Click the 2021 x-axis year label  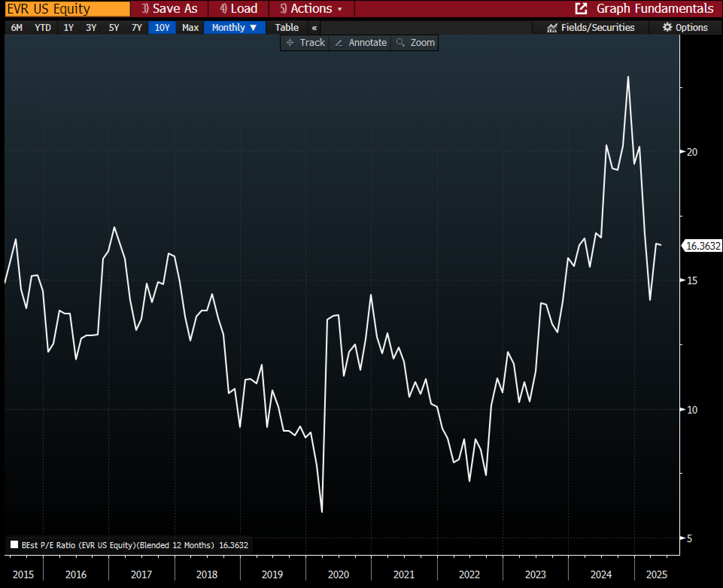coord(404,574)
